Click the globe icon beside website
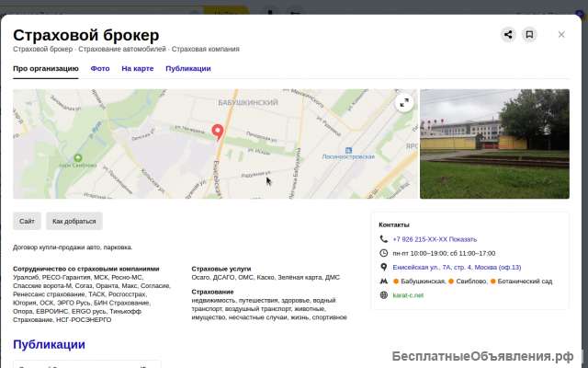588x368 pixels. pyautogui.click(x=384, y=295)
